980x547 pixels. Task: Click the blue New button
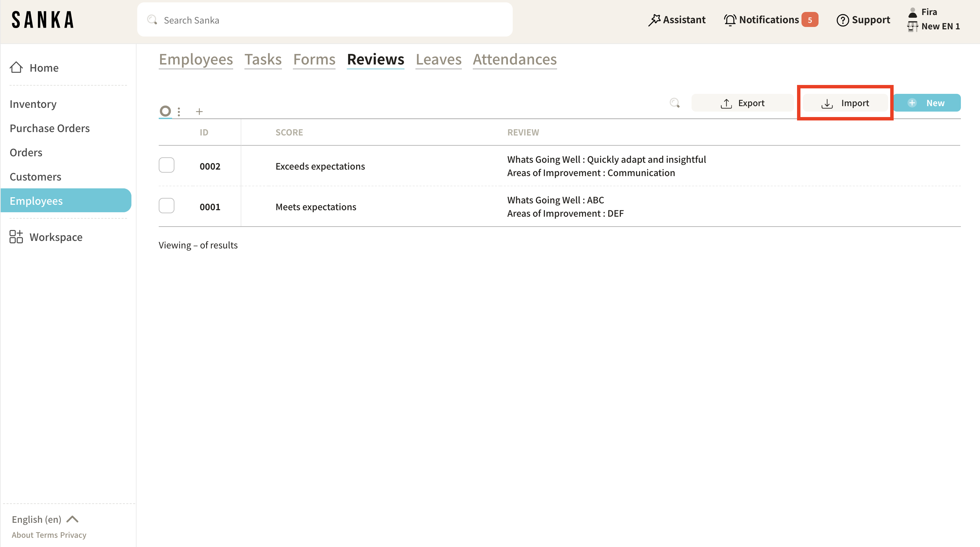(927, 103)
